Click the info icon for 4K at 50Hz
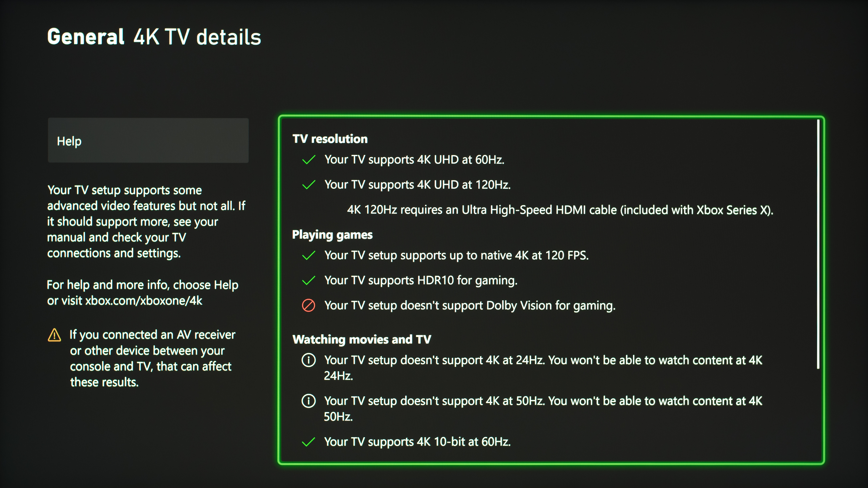Viewport: 868px width, 488px height. 309,401
